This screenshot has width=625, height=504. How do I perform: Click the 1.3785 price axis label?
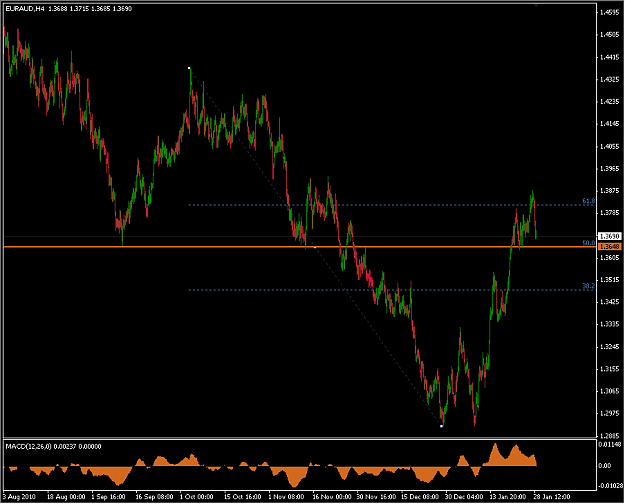pos(610,213)
